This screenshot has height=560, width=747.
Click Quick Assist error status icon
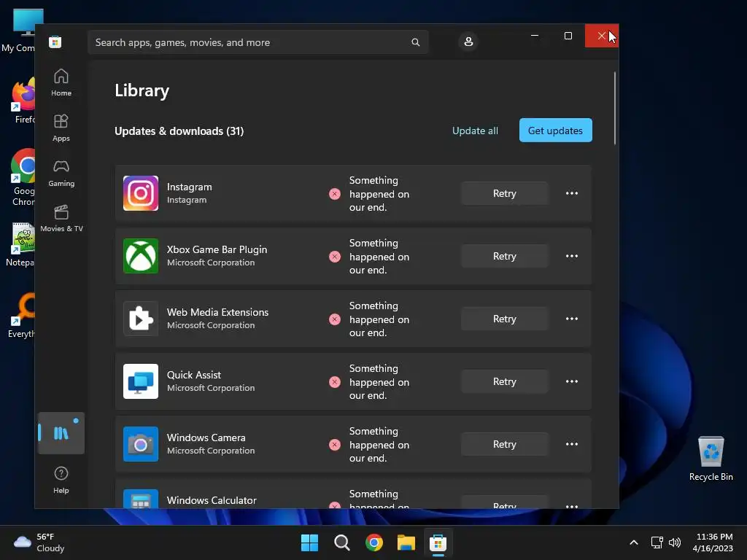335,382
